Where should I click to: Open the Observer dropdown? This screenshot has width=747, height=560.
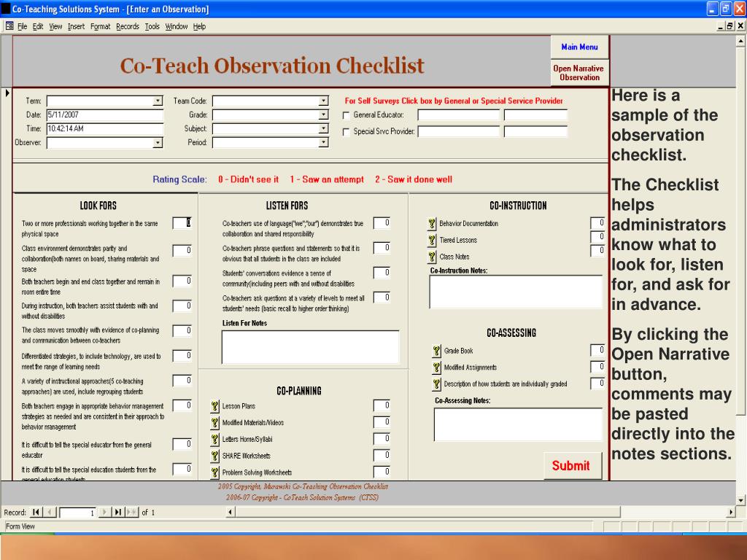pyautogui.click(x=158, y=143)
